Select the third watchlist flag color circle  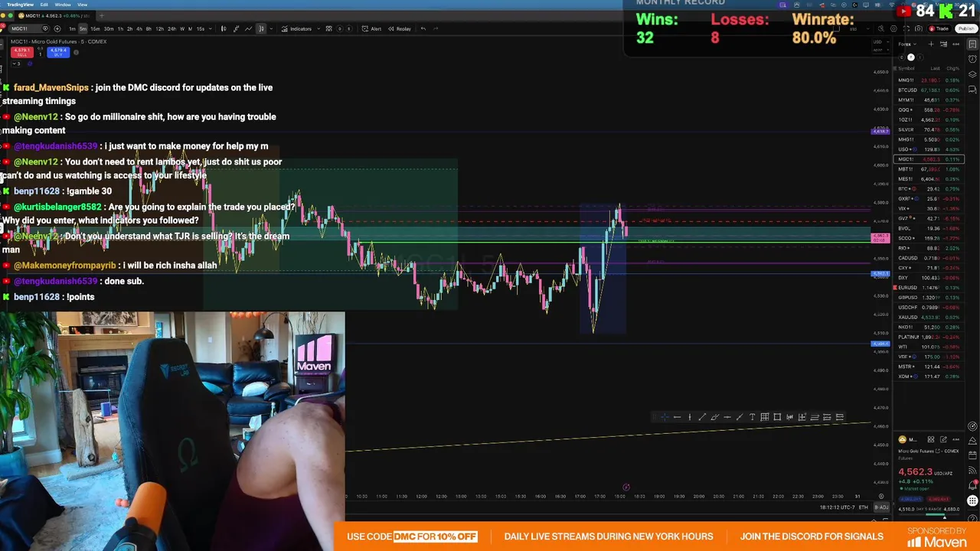pos(920,57)
